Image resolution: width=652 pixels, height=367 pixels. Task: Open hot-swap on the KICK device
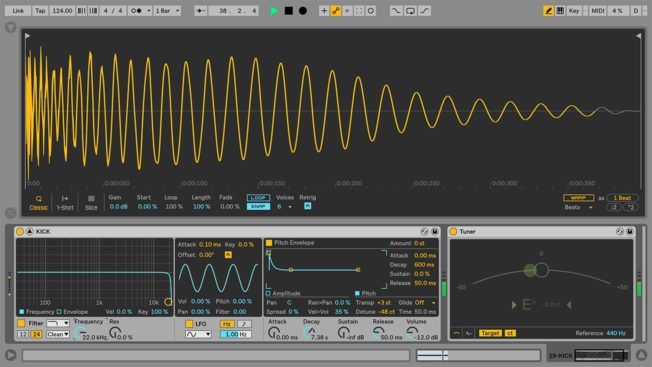point(424,232)
